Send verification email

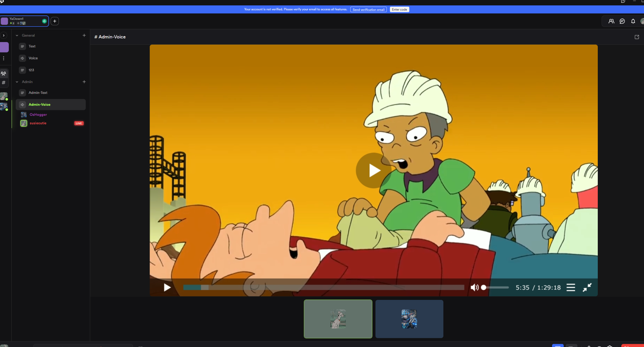369,9
